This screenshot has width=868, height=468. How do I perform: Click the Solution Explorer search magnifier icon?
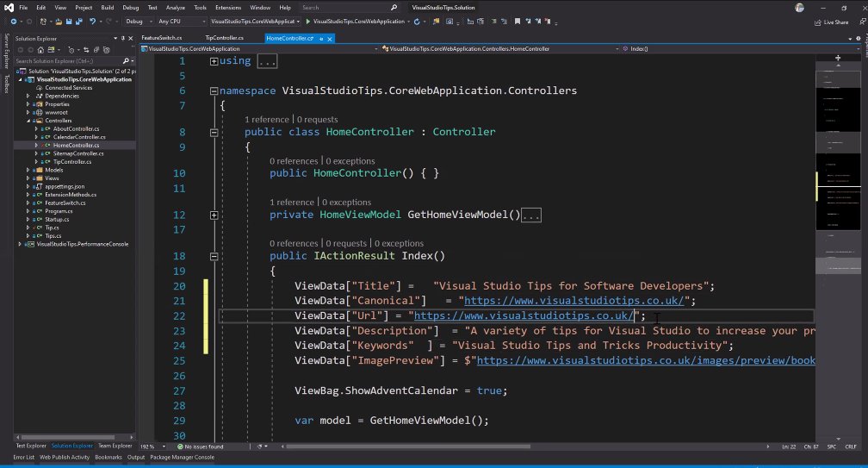pos(126,61)
